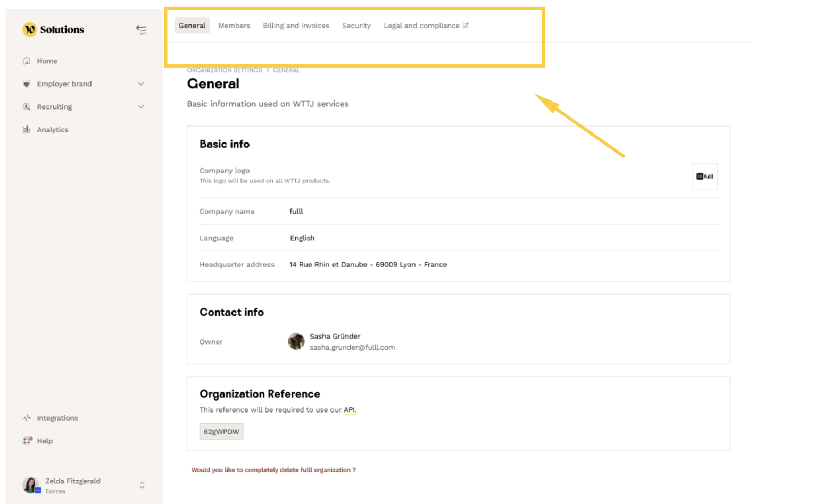Click the delete fulll organization link

click(x=273, y=470)
